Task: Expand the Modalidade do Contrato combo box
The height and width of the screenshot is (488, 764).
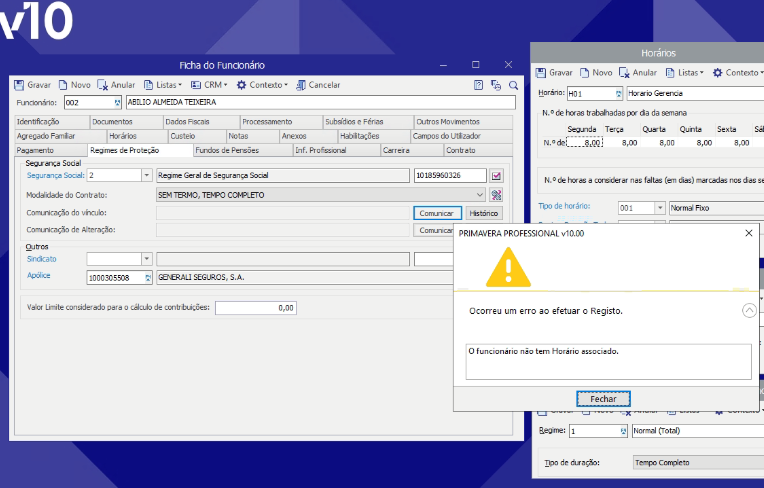Action: pos(480,194)
